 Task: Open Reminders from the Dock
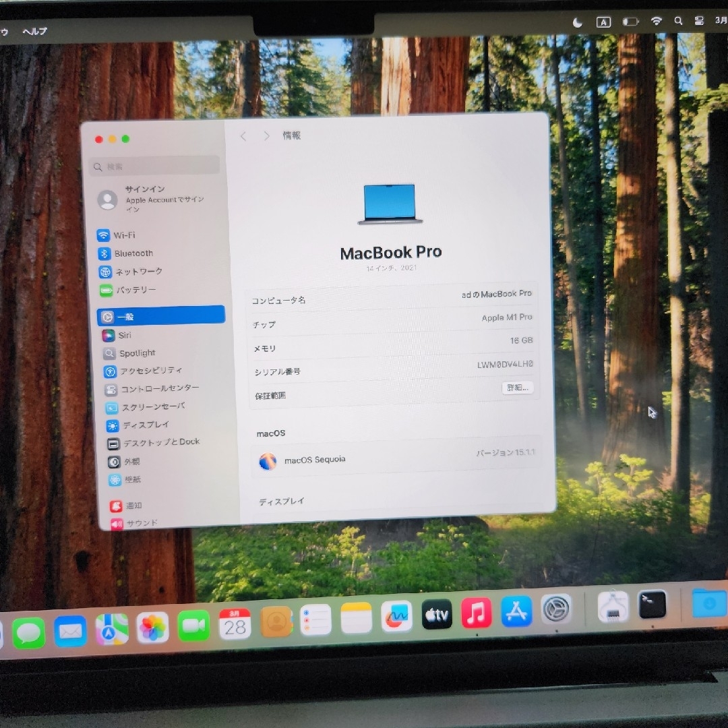point(315,620)
